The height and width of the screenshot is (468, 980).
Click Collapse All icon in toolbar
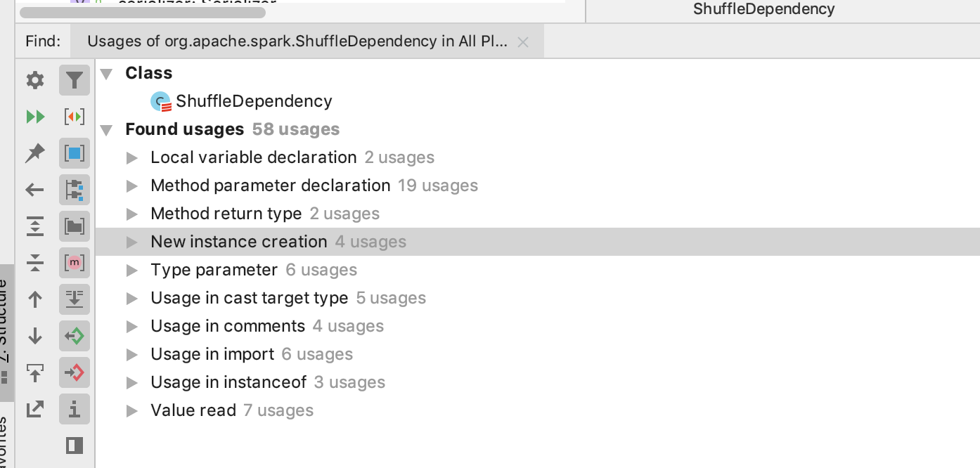tap(35, 263)
